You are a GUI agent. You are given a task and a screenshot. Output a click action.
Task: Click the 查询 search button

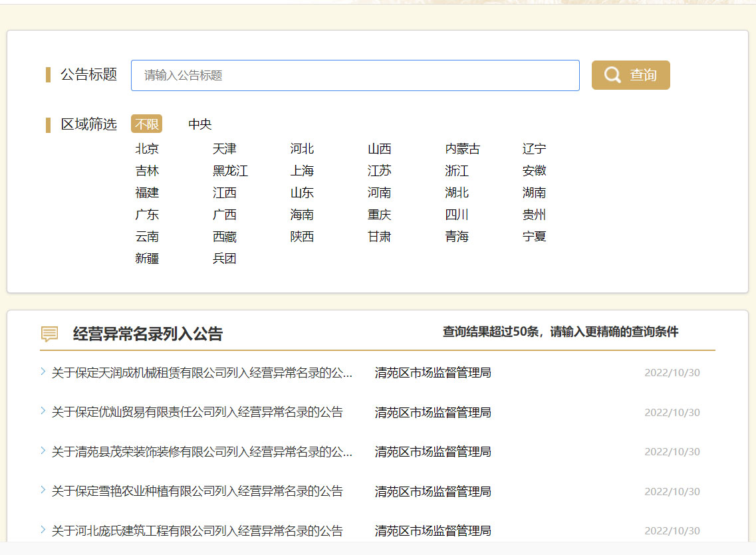pos(630,75)
